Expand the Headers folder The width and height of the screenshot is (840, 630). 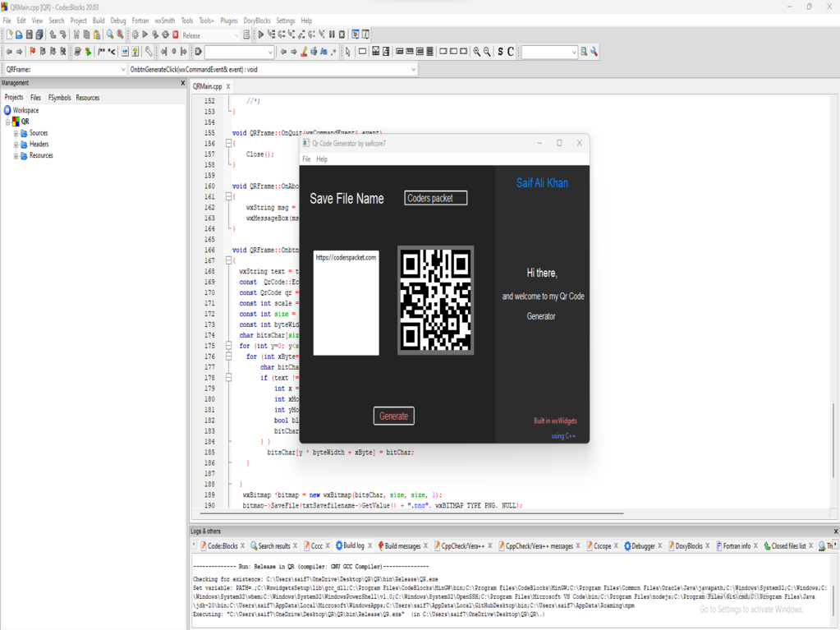(x=16, y=145)
